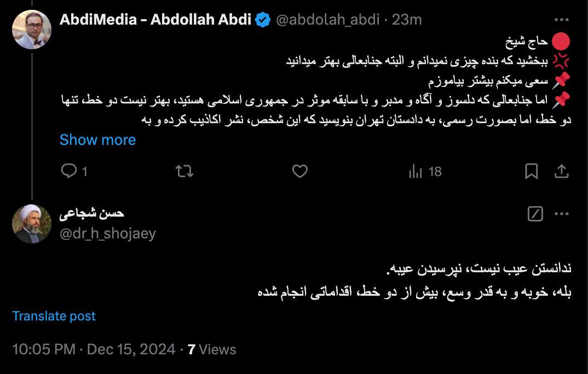Open reply on Abdollah Abdi's post
The height and width of the screenshot is (374, 588).
(74, 171)
